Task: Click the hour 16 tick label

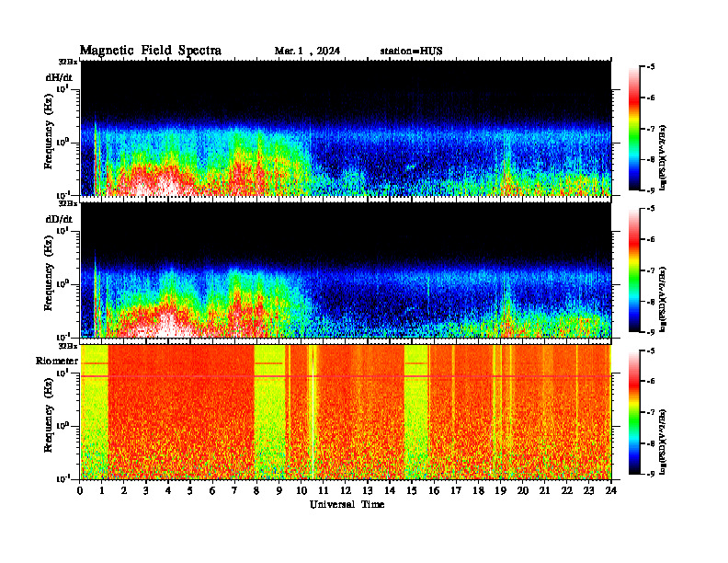Action: point(434,491)
